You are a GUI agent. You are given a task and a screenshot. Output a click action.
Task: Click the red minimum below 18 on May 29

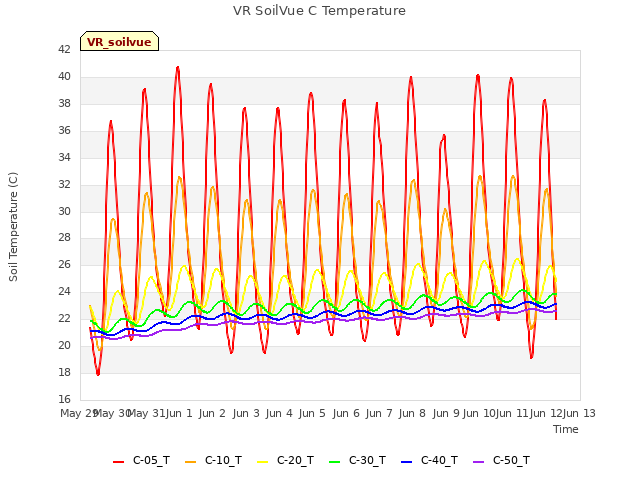[98, 373]
